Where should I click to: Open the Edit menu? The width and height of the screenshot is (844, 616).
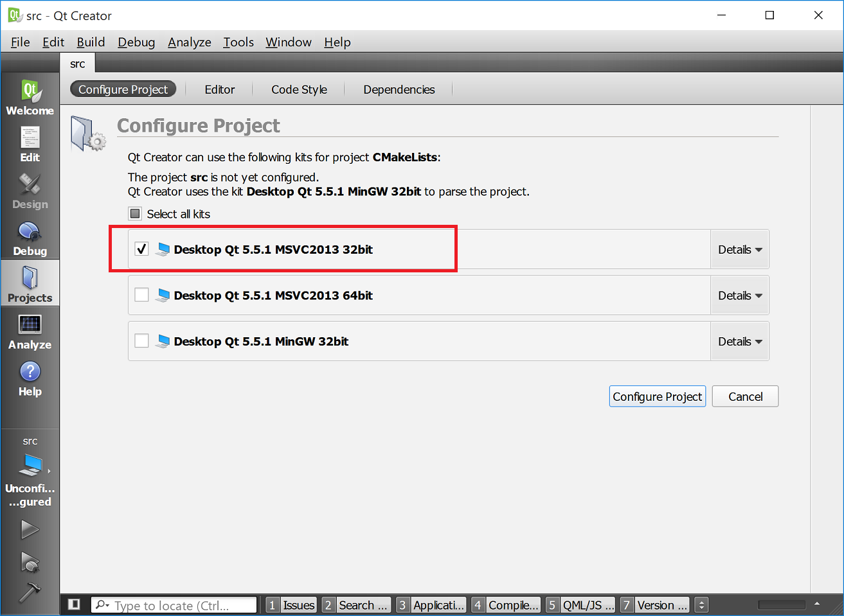(53, 42)
